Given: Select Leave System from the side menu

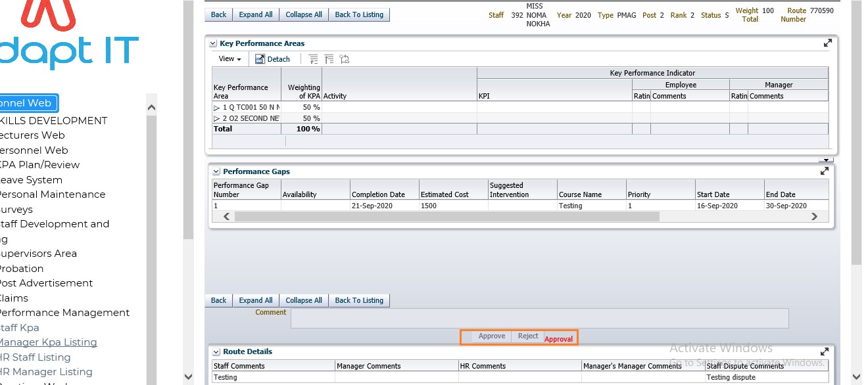Looking at the screenshot, I should (x=30, y=180).
